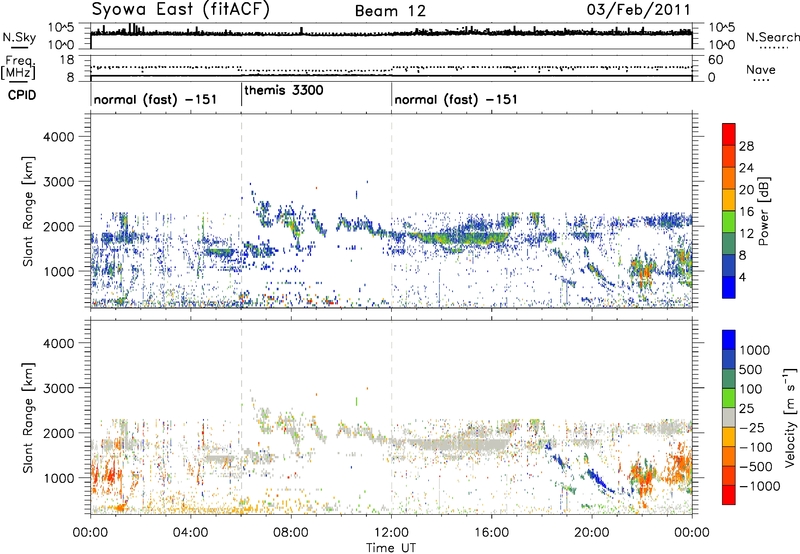This screenshot has width=800, height=554.
Task: Select the 'Beam 12' label
Action: [x=390, y=11]
